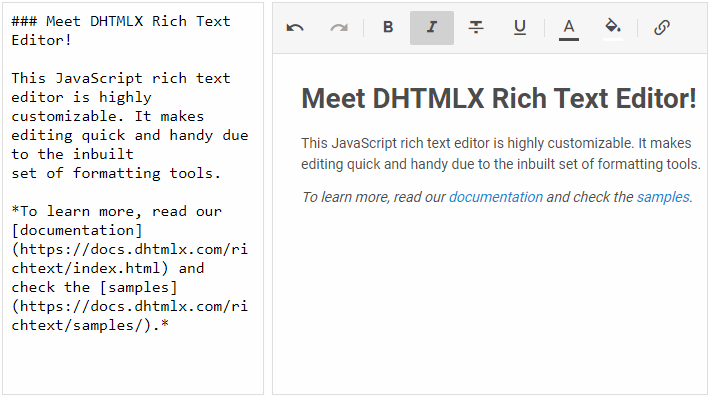Open the background fill color picker

pos(613,29)
